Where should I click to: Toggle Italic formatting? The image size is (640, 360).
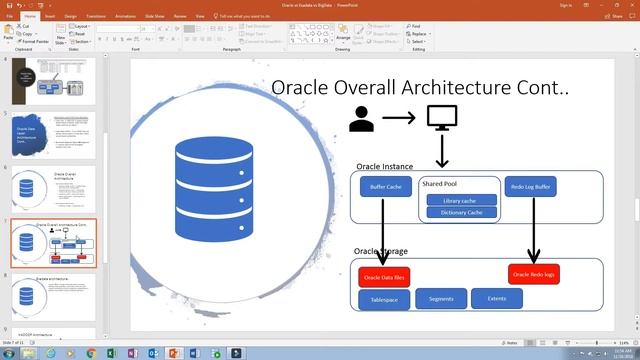point(107,39)
